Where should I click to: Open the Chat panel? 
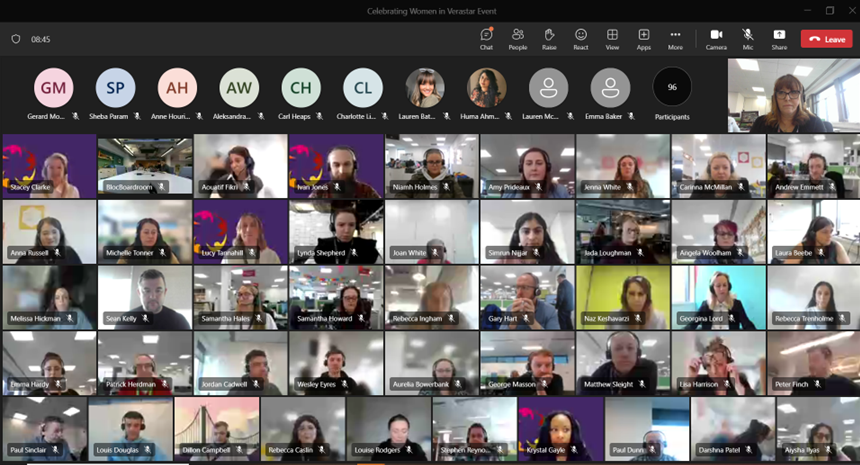[486, 39]
